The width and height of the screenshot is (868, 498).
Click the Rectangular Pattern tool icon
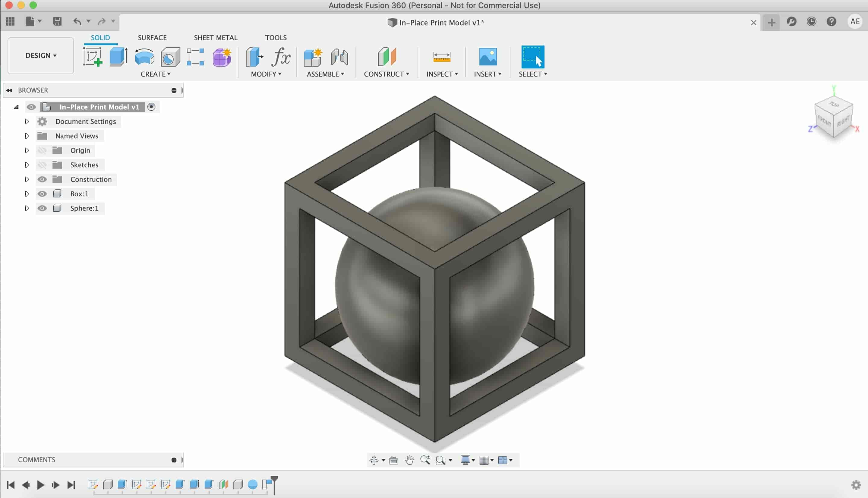click(x=195, y=57)
